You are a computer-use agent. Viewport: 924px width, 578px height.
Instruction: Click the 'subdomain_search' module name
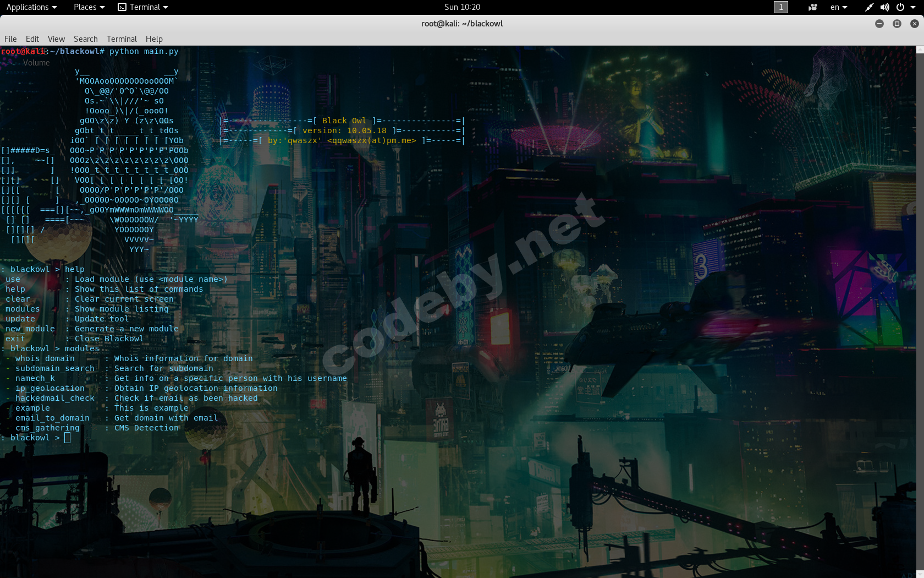point(55,368)
